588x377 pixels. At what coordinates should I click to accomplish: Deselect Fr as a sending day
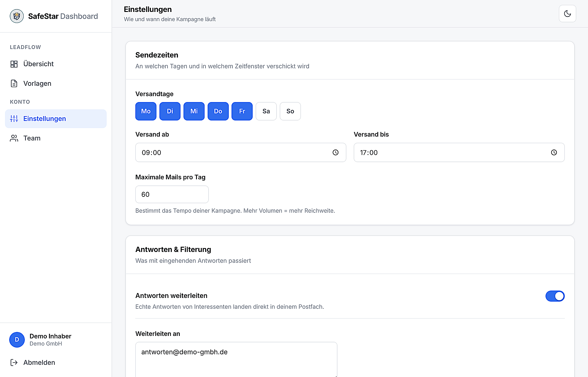pos(242,111)
